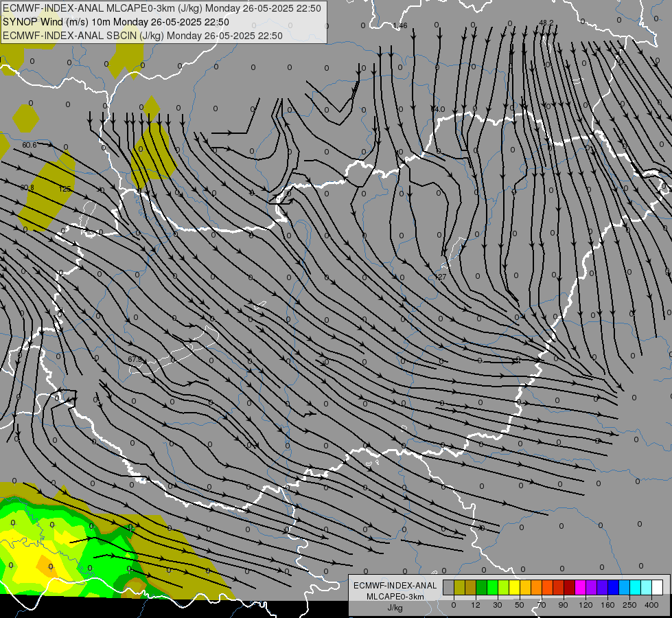Click the map value '60.6'
Screen dimensions: 672x618
point(29,146)
